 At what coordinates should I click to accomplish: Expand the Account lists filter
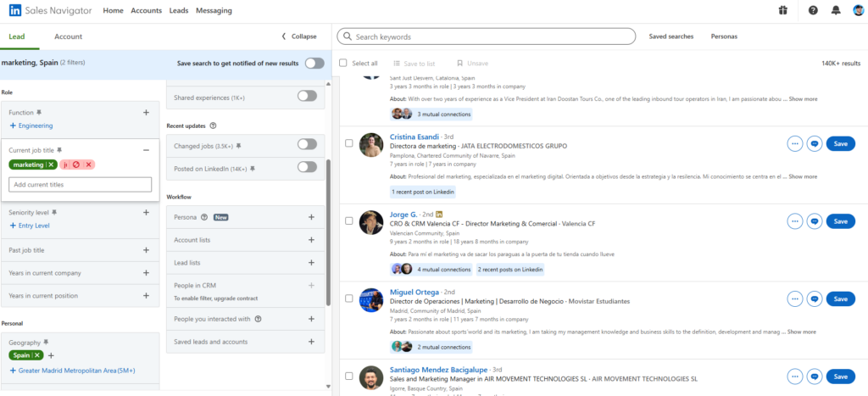tap(311, 240)
